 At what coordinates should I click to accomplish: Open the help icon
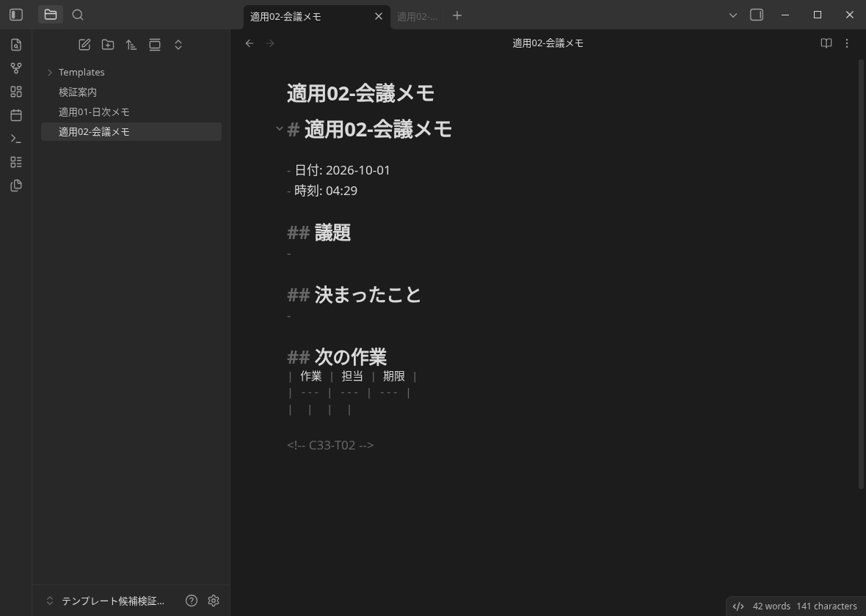[192, 601]
